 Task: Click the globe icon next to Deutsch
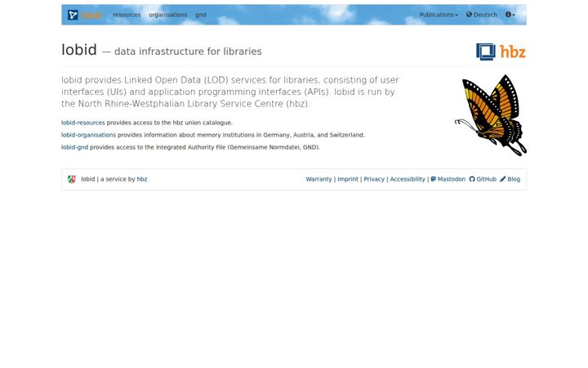(469, 15)
